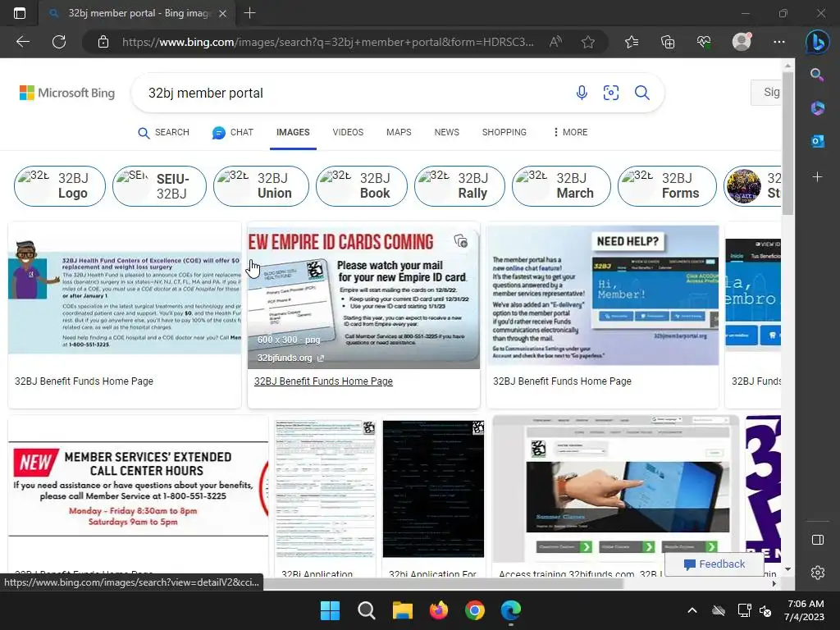Switch to the NEWS tab
This screenshot has height=630, width=840.
coord(447,132)
